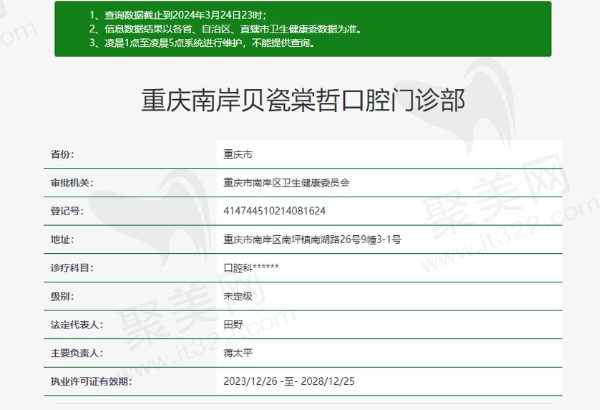This screenshot has width=600, height=410.
Task: Click the 口腔科****** value
Action: pyautogui.click(x=251, y=268)
